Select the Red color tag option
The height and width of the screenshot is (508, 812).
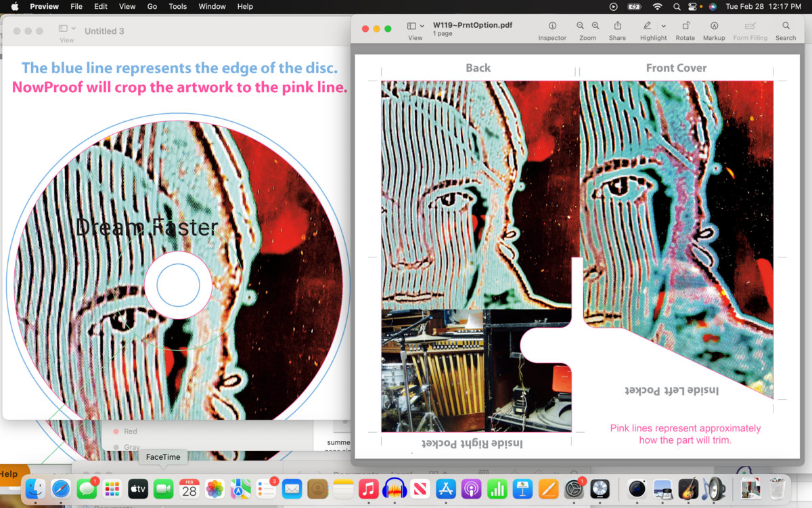130,431
